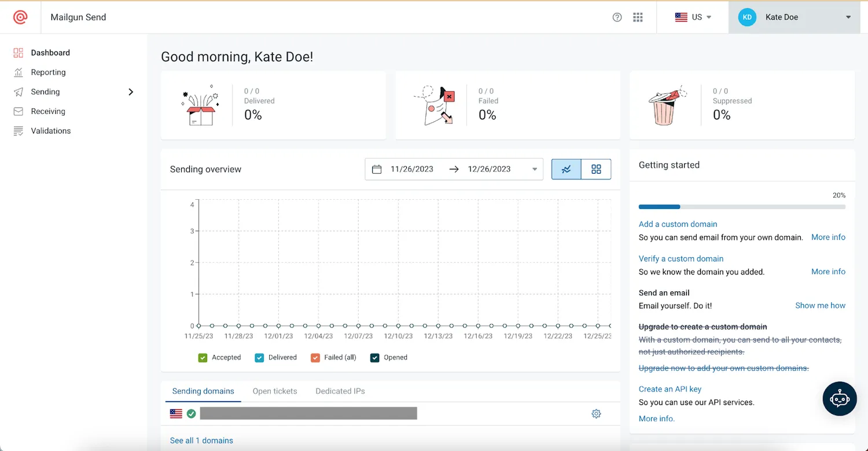
Task: Click the Send an email step text
Action: pyautogui.click(x=664, y=293)
